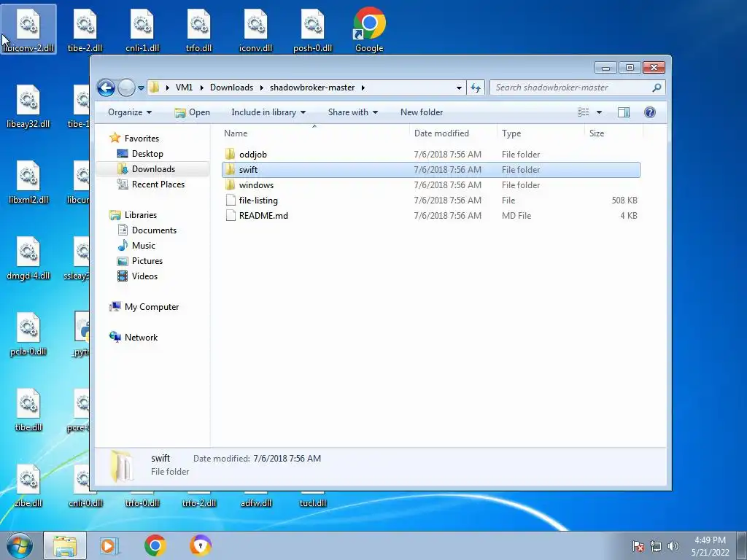Viewport: 747px width, 560px height.
Task: Select My Computer in sidebar
Action: 152,307
